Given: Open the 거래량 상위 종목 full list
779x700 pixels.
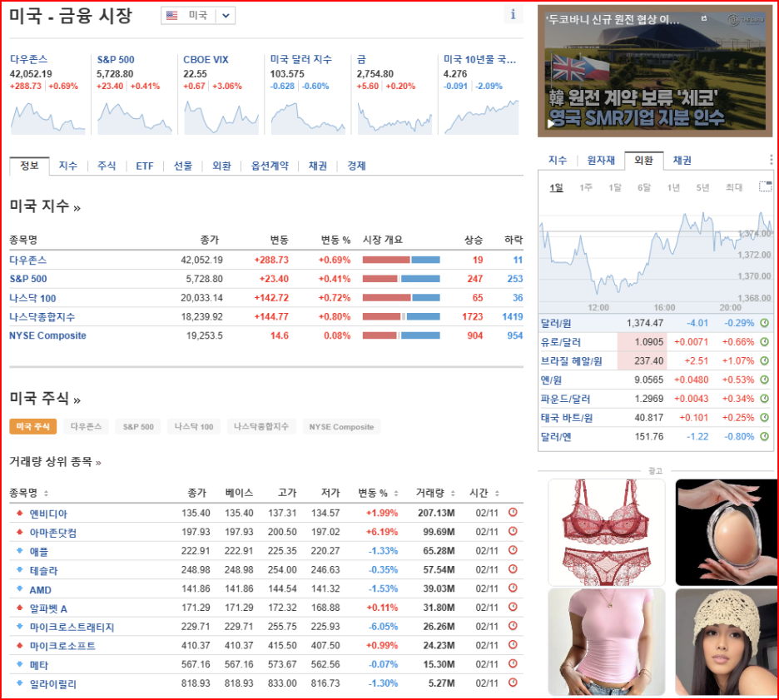Looking at the screenshot, I should (x=55, y=461).
